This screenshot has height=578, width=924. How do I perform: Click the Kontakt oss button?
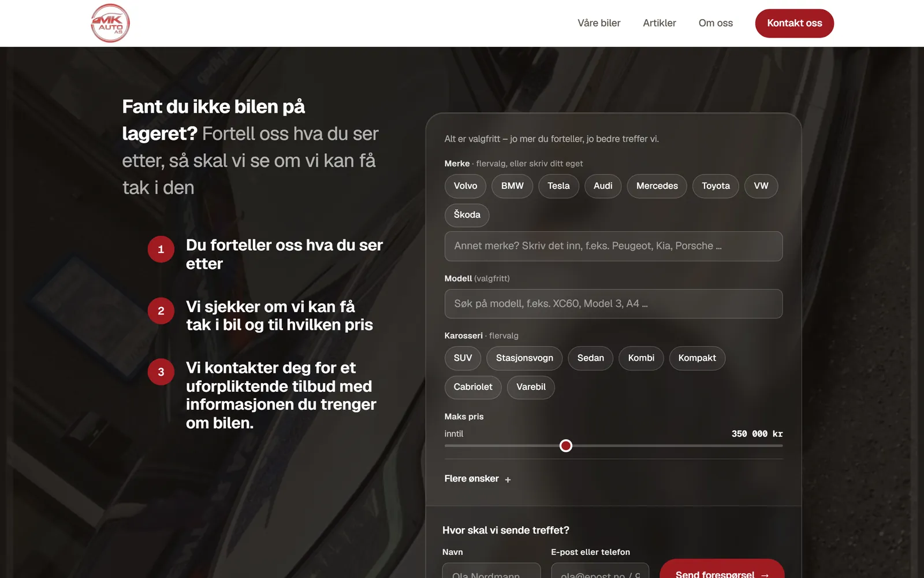pyautogui.click(x=794, y=23)
